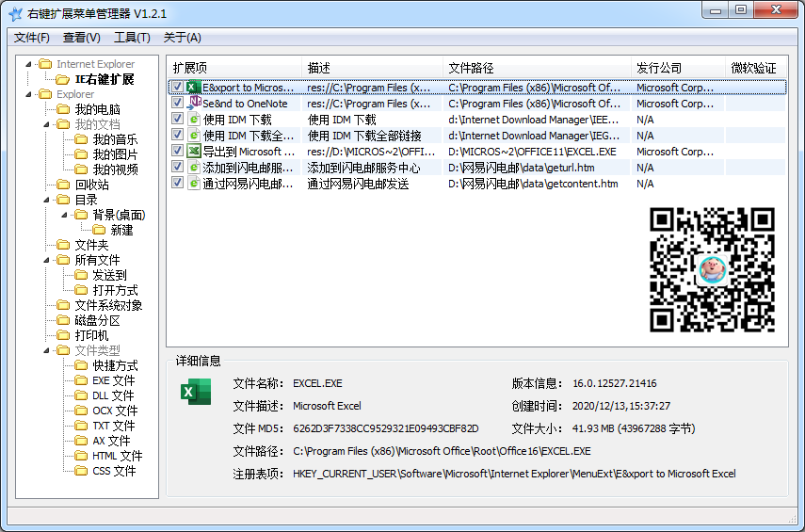
Task: Select the 我的图片 tree item
Action: pyautogui.click(x=115, y=154)
